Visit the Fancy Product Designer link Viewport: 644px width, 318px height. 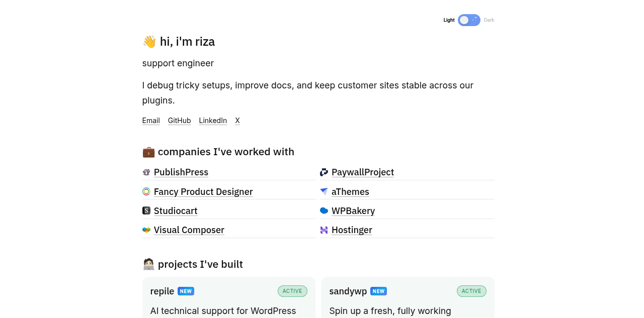[203, 191]
